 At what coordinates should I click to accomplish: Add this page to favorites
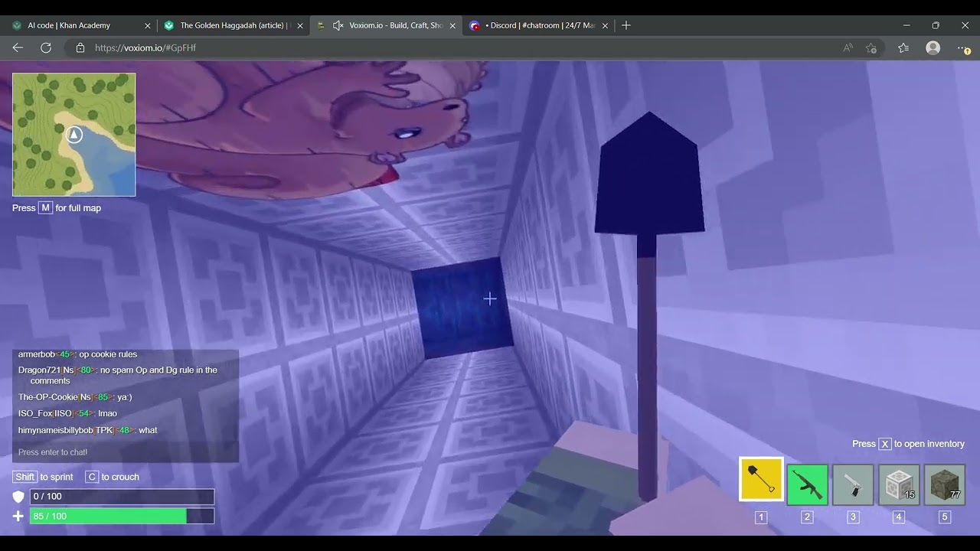click(x=871, y=47)
